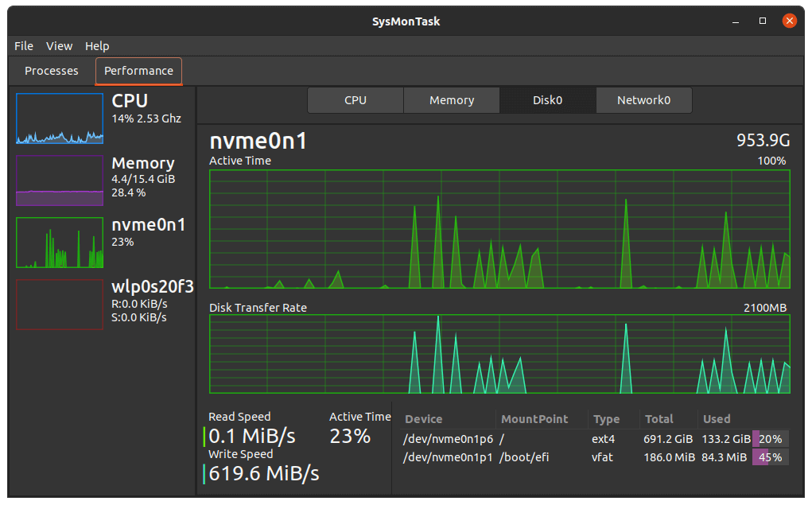Select the wlp0s20f3 network graph in the sidebar
The image size is (812, 505).
(x=59, y=304)
